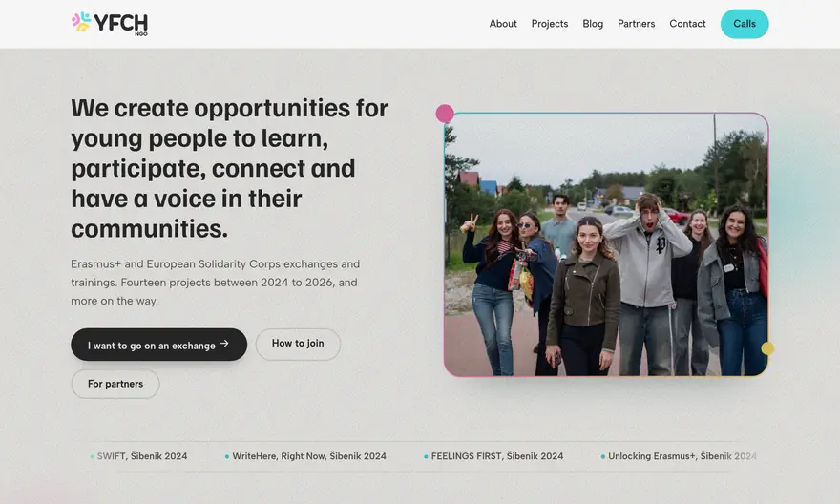Click the Erasmus+ and European Solidarity Corps paragraph

click(216, 283)
